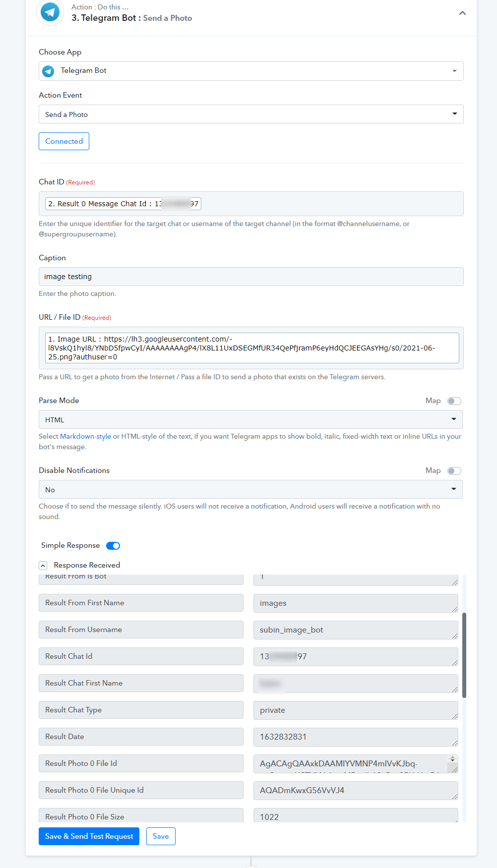The height and width of the screenshot is (868, 497).
Task: Turn off the Simple Response toggle
Action: (113, 546)
